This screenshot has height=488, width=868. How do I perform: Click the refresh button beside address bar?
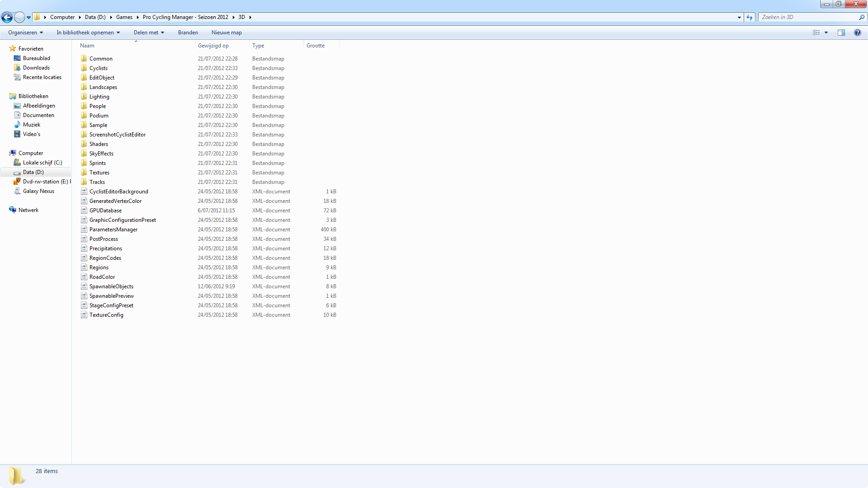coord(750,17)
